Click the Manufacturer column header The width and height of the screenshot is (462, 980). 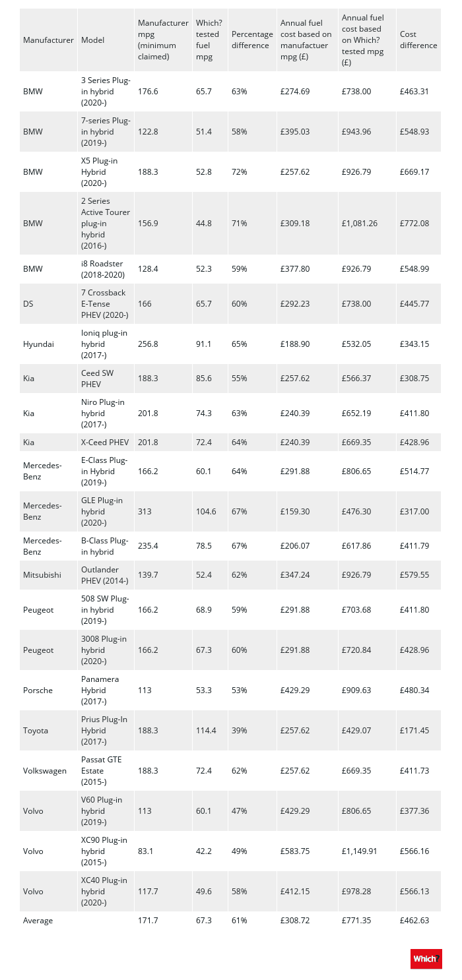point(48,40)
